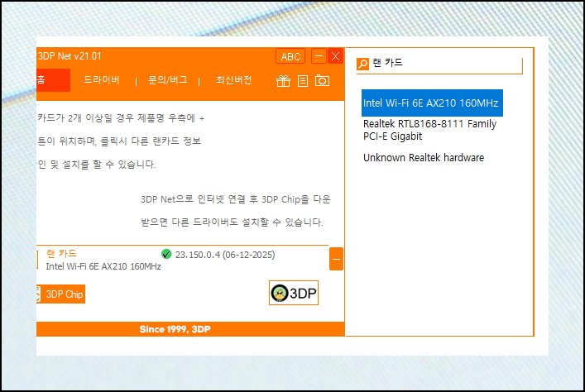Close the 3DP Net window
The width and height of the screenshot is (585, 392).
tap(335, 56)
